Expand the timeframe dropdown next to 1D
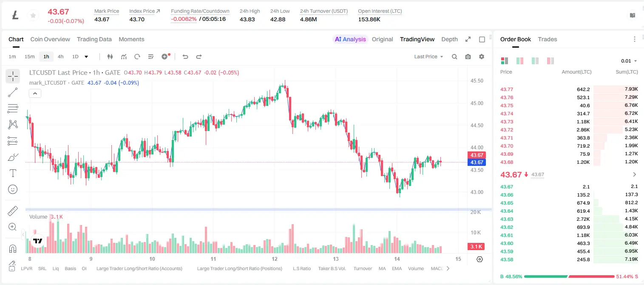The width and height of the screenshot is (644, 285). tap(86, 57)
